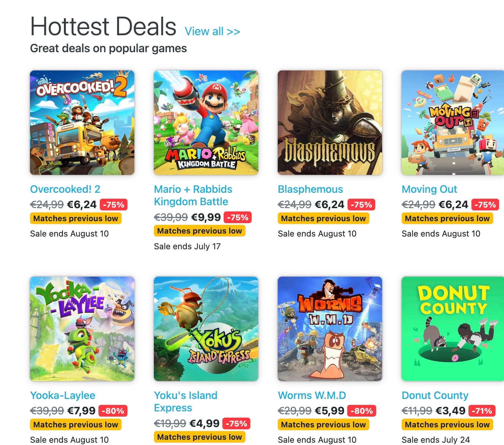Click the Blasphemous cover art
The height and width of the screenshot is (445, 504).
[x=330, y=123]
